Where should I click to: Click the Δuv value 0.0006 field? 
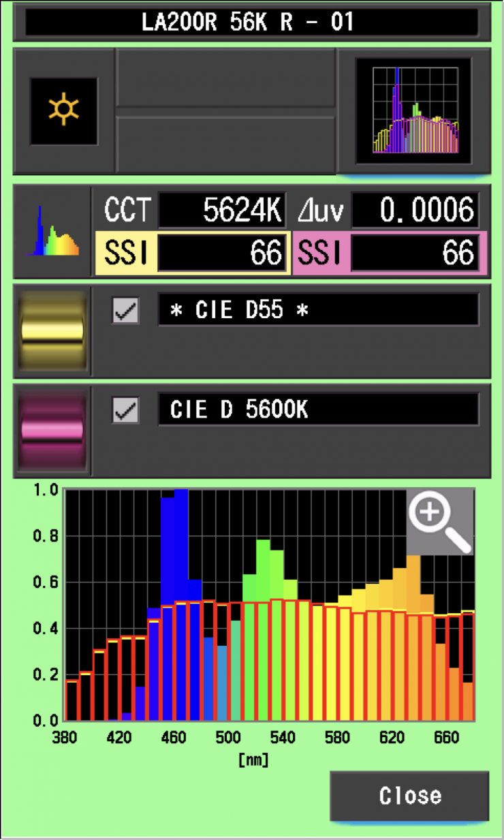click(415, 211)
